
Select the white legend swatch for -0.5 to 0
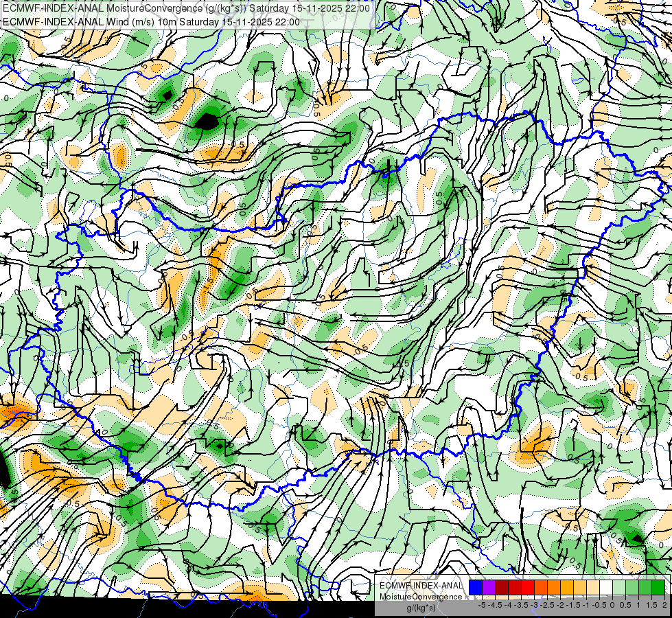pyautogui.click(x=606, y=587)
